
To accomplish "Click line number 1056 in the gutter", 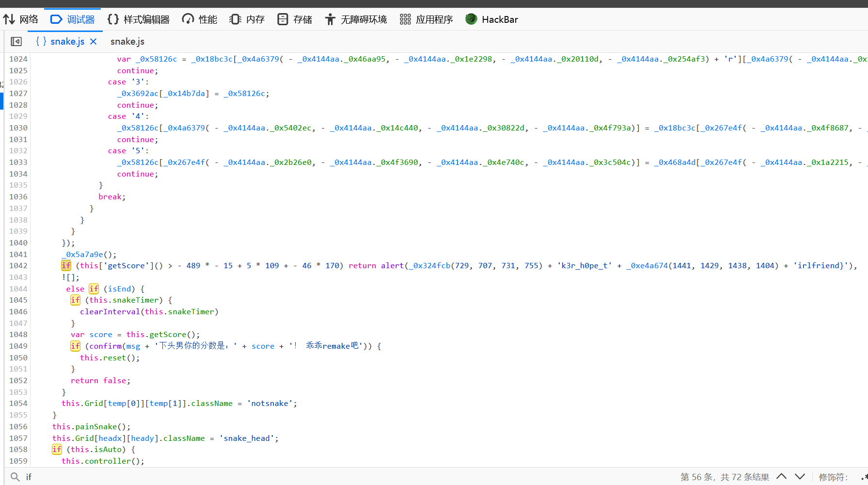I will click(x=18, y=427).
